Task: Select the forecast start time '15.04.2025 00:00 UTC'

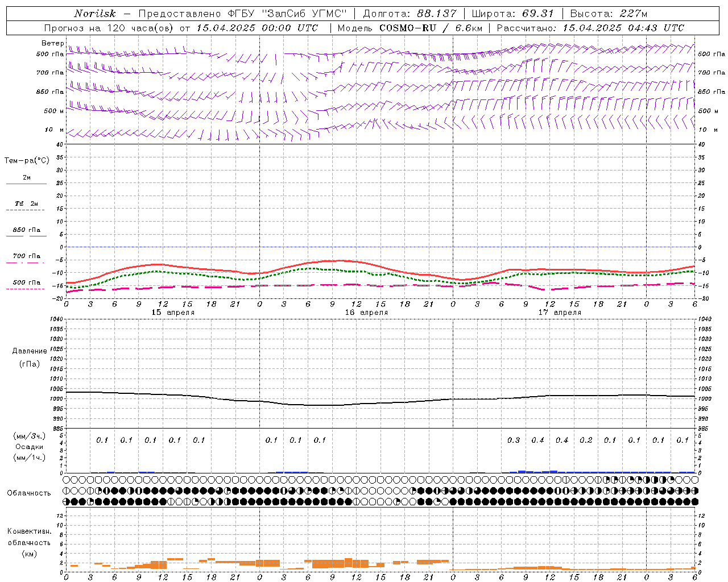Action: (257, 28)
